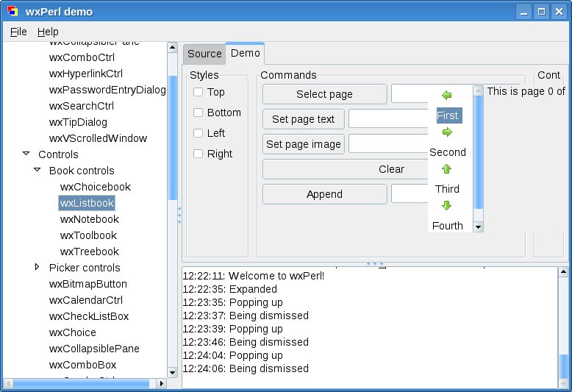The height and width of the screenshot is (392, 572).
Task: Collapse the Controls tree node
Action: pyautogui.click(x=26, y=154)
